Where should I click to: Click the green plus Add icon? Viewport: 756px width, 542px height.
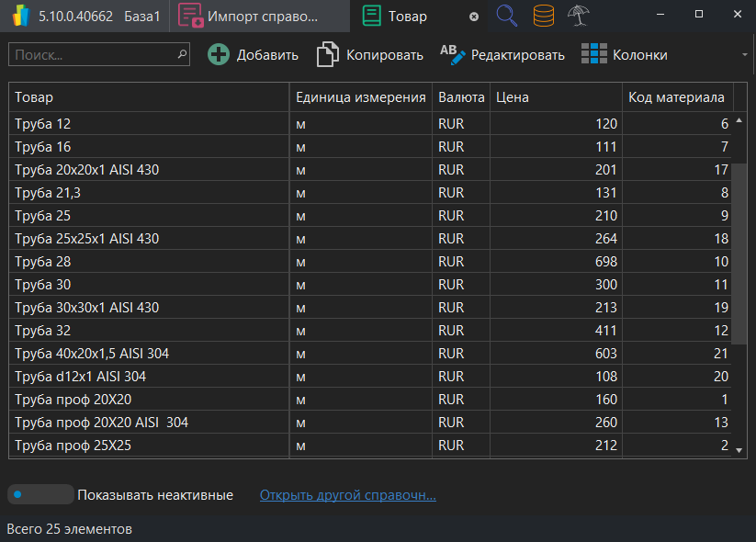point(219,55)
